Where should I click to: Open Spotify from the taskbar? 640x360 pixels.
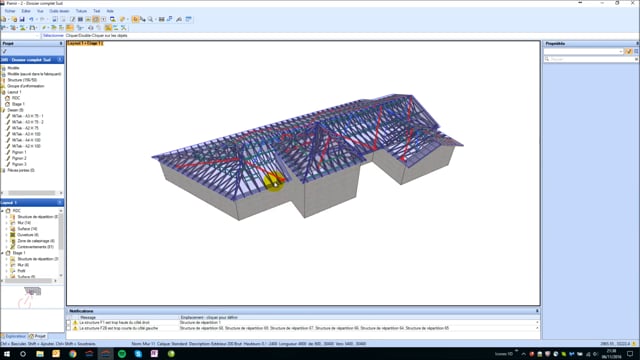pyautogui.click(x=122, y=354)
